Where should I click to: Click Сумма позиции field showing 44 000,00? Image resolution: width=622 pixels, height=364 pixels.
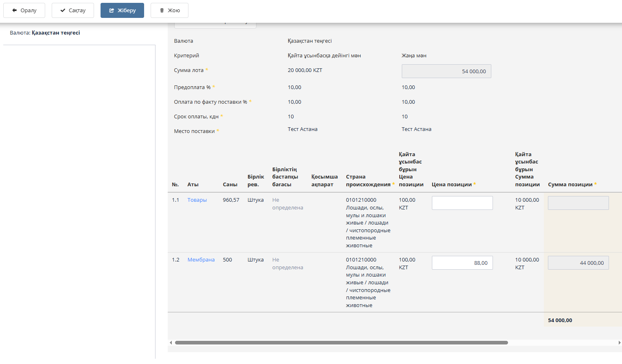578,263
